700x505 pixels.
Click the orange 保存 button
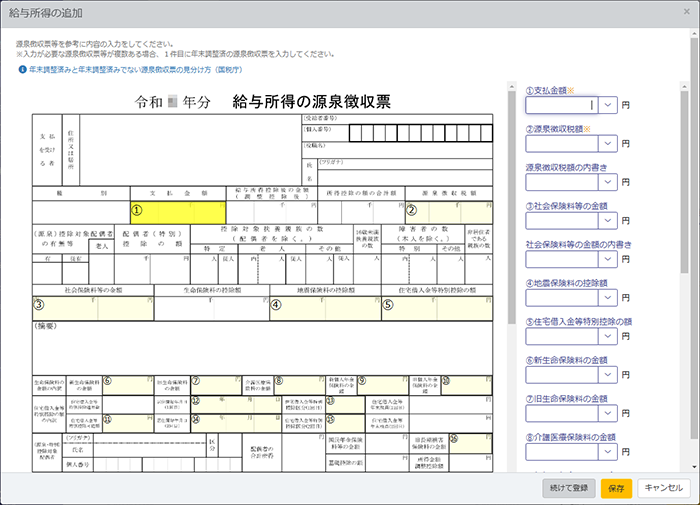tap(616, 487)
